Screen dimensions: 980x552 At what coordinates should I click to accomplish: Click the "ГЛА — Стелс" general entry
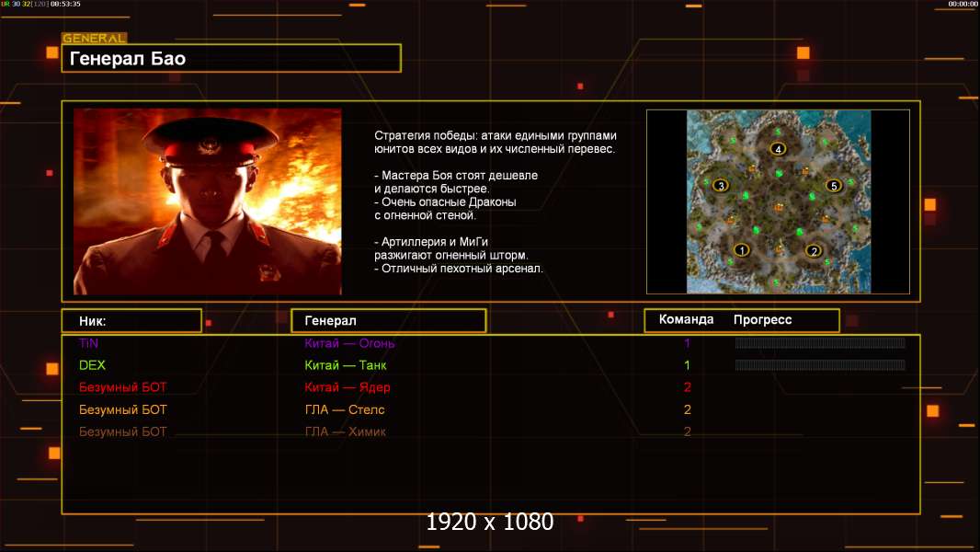(345, 410)
